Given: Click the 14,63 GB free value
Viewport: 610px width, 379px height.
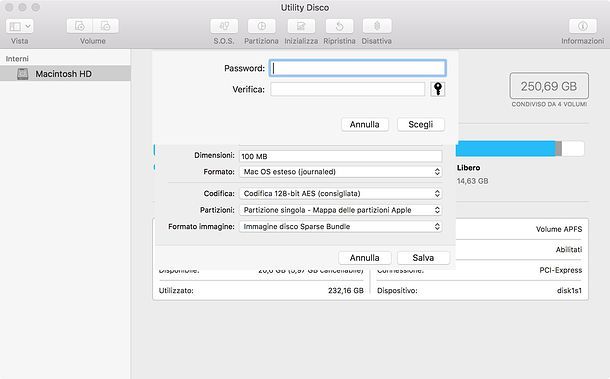Looking at the screenshot, I should point(472,181).
